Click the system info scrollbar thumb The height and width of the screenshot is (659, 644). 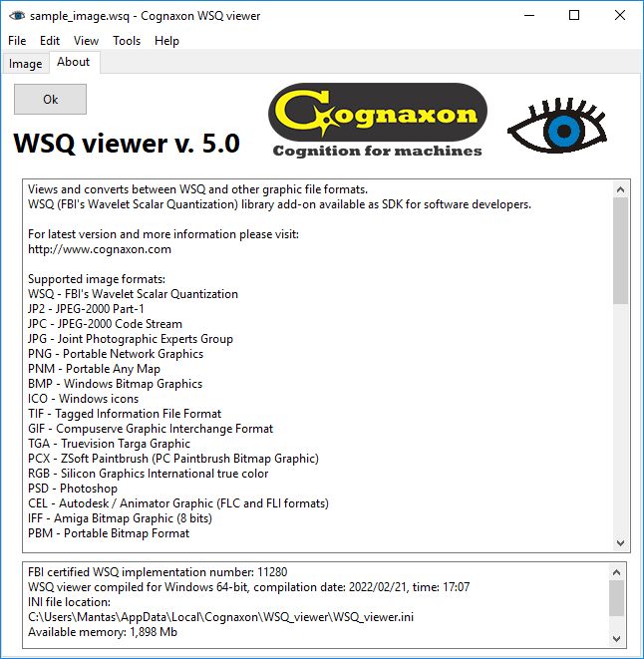tap(617, 598)
